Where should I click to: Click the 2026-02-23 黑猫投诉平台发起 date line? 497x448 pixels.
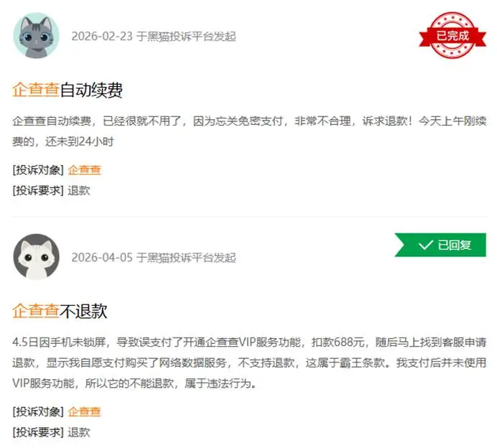click(x=154, y=36)
